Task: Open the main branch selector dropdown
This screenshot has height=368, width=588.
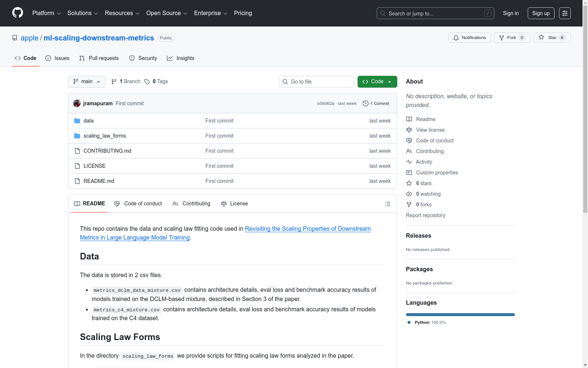Action: click(87, 82)
